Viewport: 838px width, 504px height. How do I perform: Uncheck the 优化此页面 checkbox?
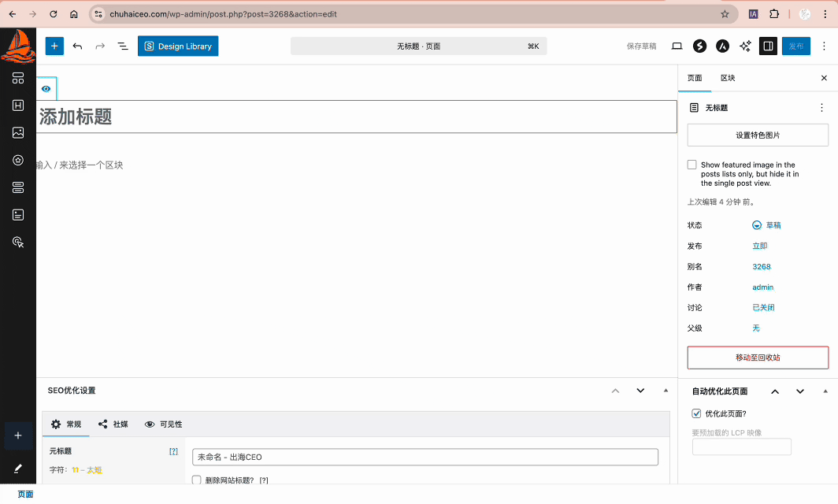[696, 413]
